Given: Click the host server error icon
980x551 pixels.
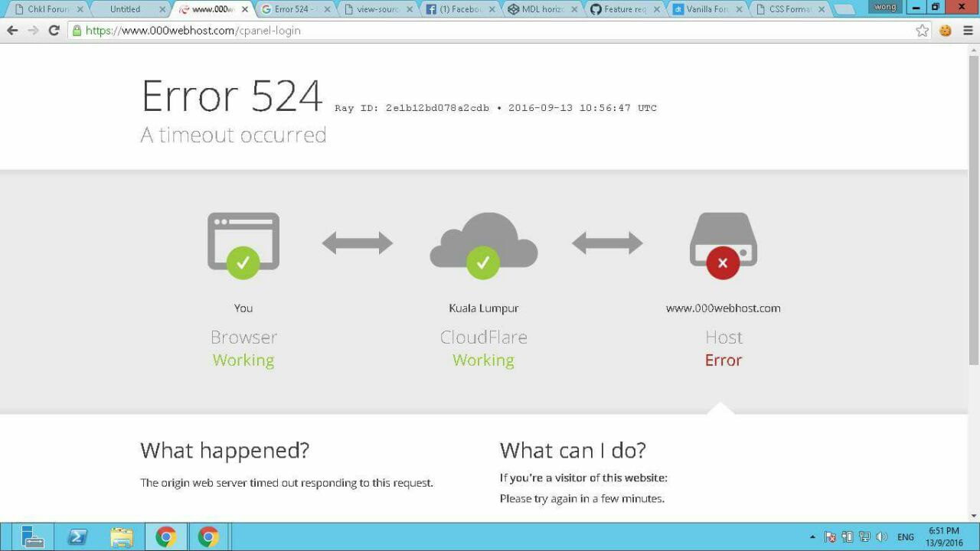Looking at the screenshot, I should coord(724,245).
